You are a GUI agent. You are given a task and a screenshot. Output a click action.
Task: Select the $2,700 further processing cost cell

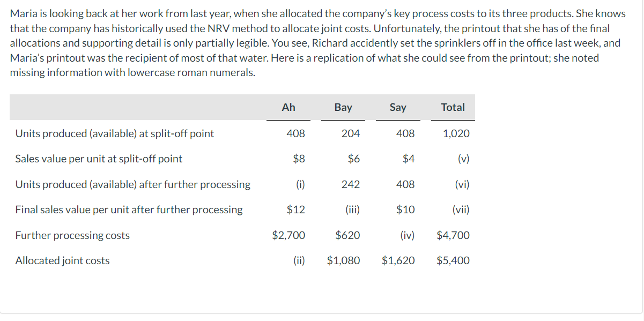click(x=288, y=235)
